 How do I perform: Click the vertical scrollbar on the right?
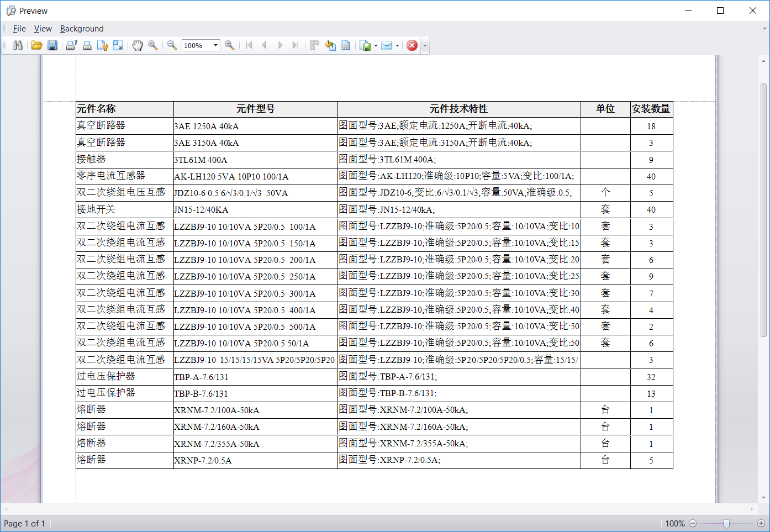point(764,210)
